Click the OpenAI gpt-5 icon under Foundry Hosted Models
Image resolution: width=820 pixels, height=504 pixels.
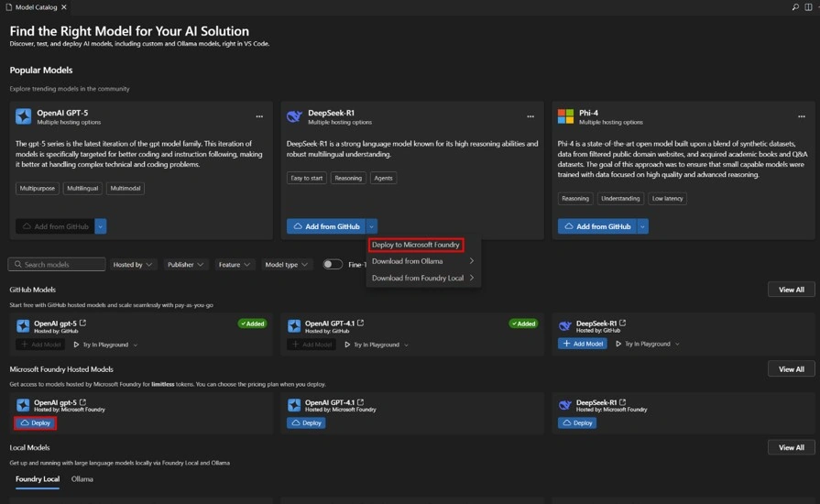[23, 405]
